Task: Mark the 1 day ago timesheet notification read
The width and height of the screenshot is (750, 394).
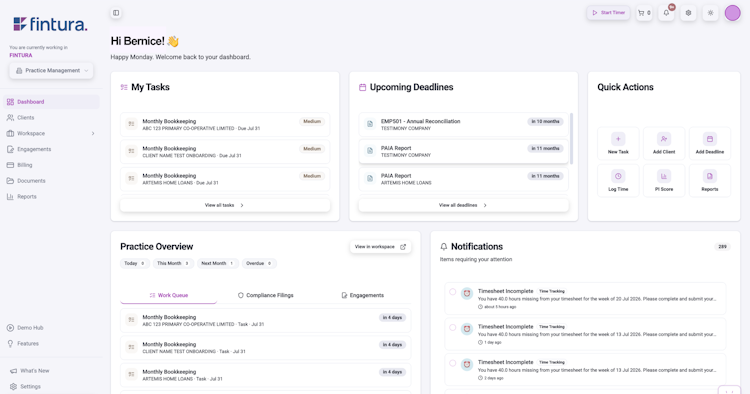Action: 452,328
